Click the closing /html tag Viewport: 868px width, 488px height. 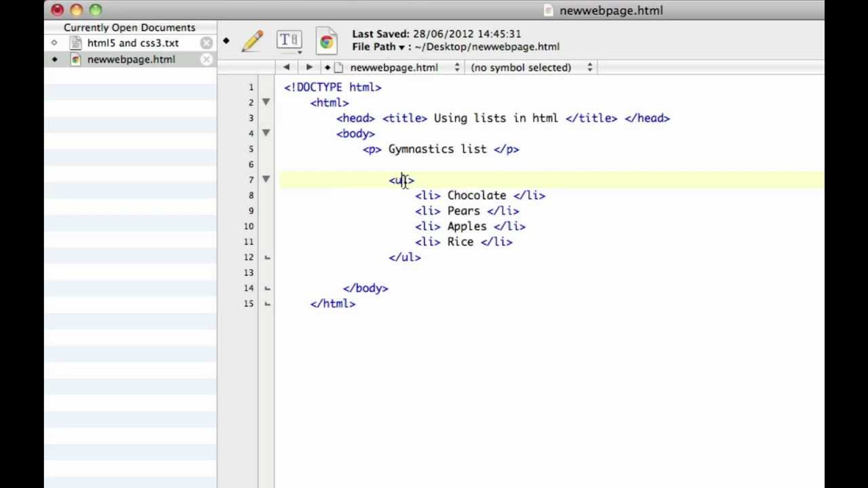(333, 304)
